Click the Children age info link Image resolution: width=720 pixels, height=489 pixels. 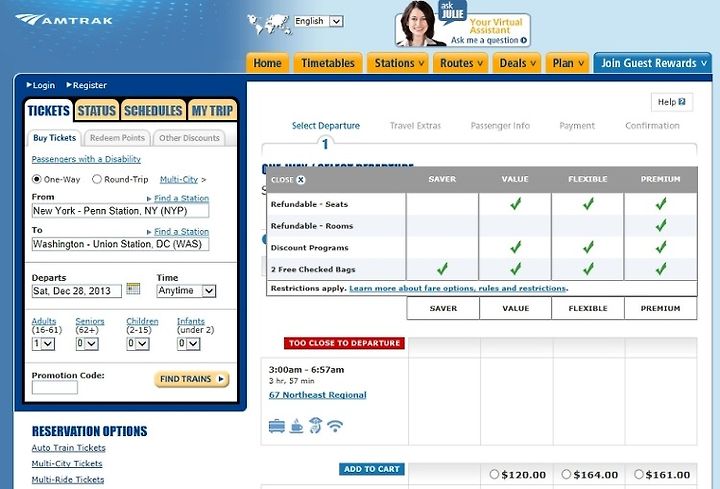142,321
